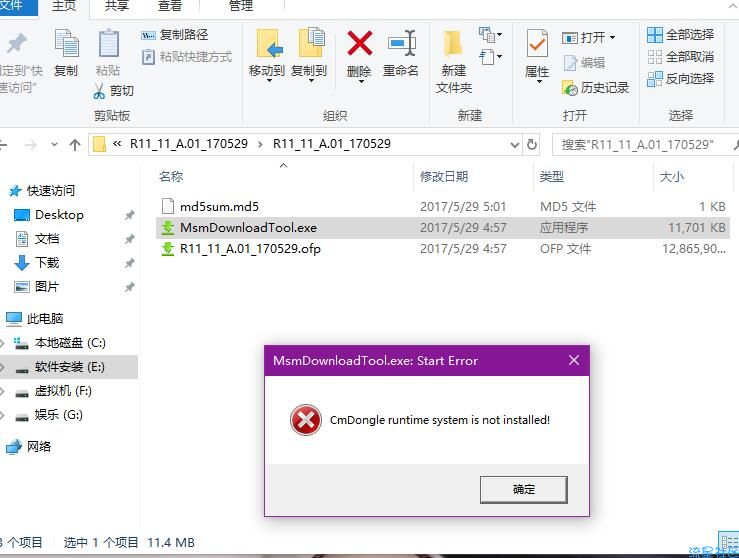The height and width of the screenshot is (558, 739).
Task: Switch to the View ribbon tab
Action: point(169,6)
